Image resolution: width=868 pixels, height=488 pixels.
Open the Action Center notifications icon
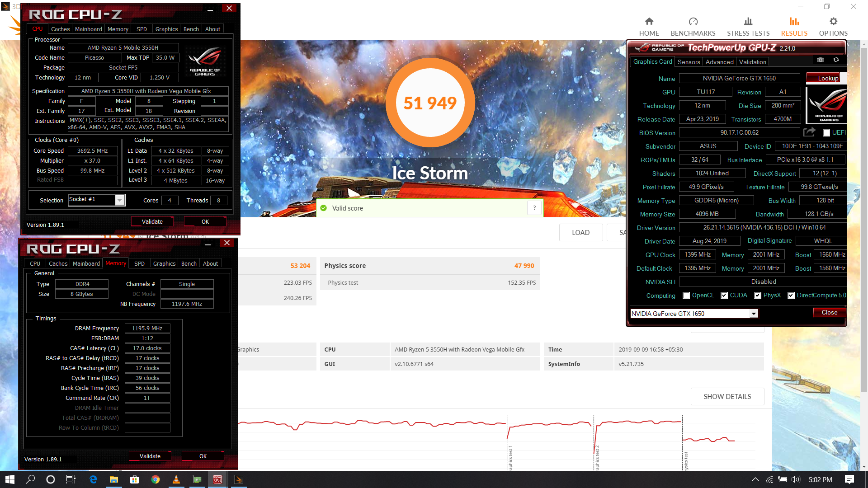(x=849, y=479)
